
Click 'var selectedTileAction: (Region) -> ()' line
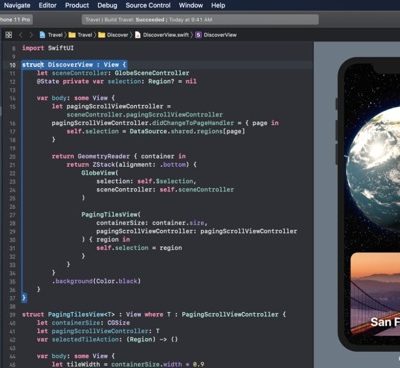[x=107, y=340]
